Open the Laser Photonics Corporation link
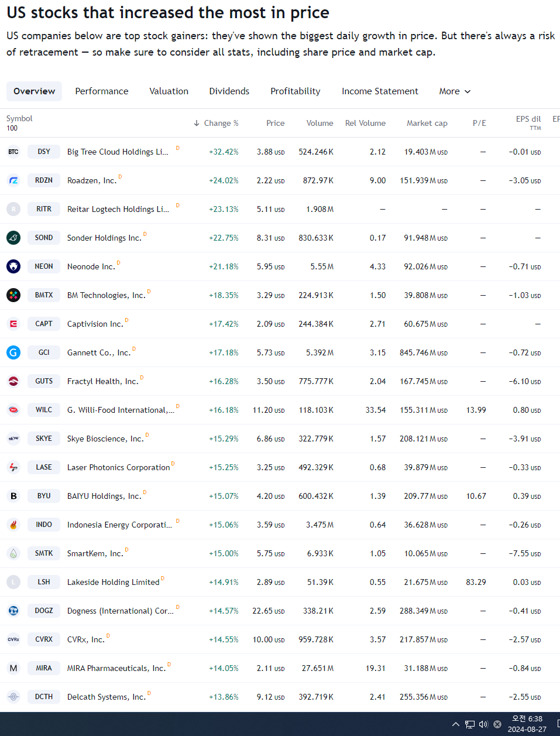560x736 pixels. (119, 467)
